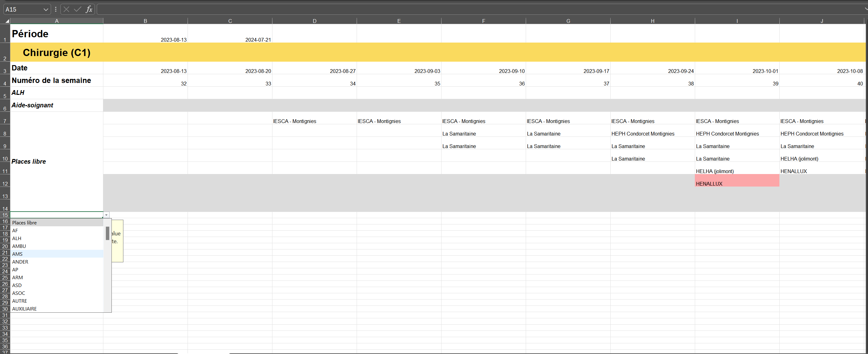Click the Cancel entry X icon
The width and height of the screenshot is (868, 354).
coord(66,9)
